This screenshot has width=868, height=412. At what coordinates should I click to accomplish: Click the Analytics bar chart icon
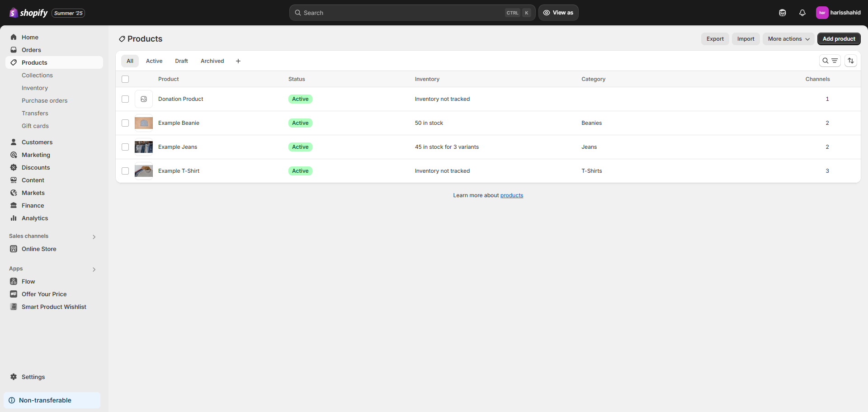click(14, 218)
